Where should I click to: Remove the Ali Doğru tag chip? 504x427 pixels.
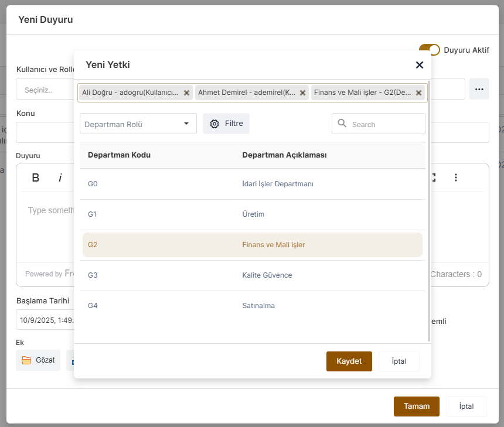click(x=186, y=93)
